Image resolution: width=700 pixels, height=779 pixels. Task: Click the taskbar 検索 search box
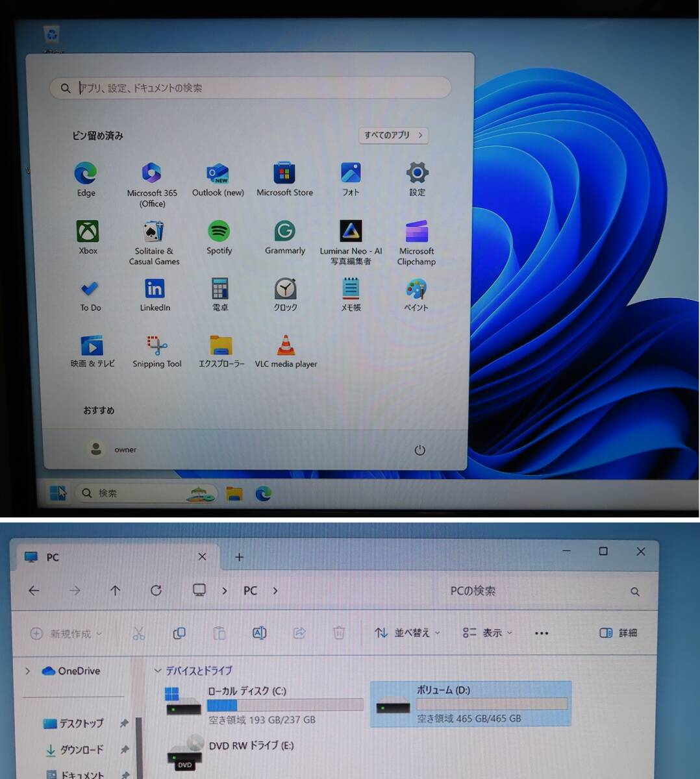pos(145,493)
